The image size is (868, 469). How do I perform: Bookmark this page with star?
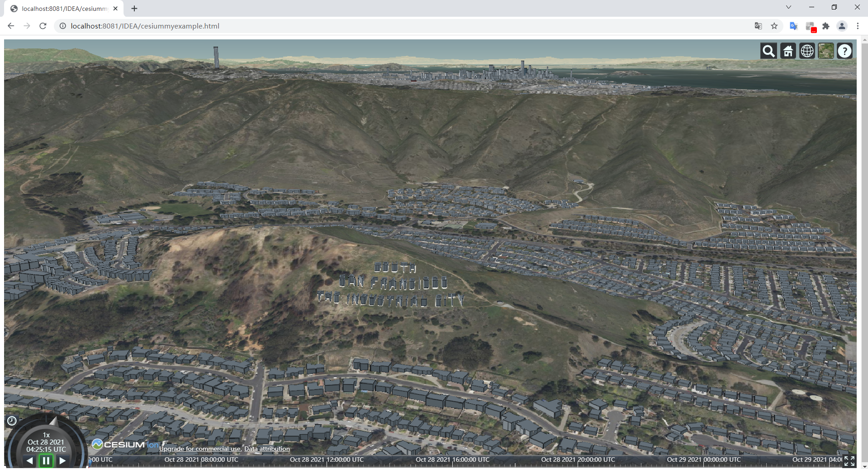[774, 26]
